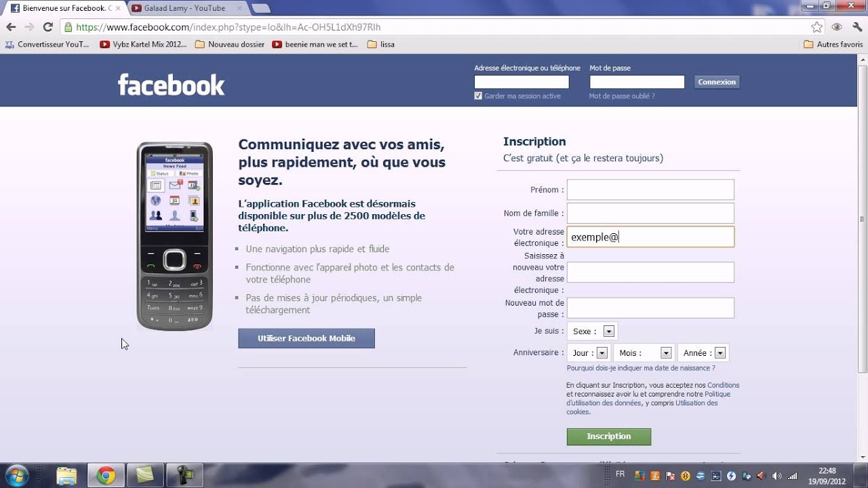Click the eye extension icon in Chrome toolbar
This screenshot has height=488, width=868.
[837, 27]
